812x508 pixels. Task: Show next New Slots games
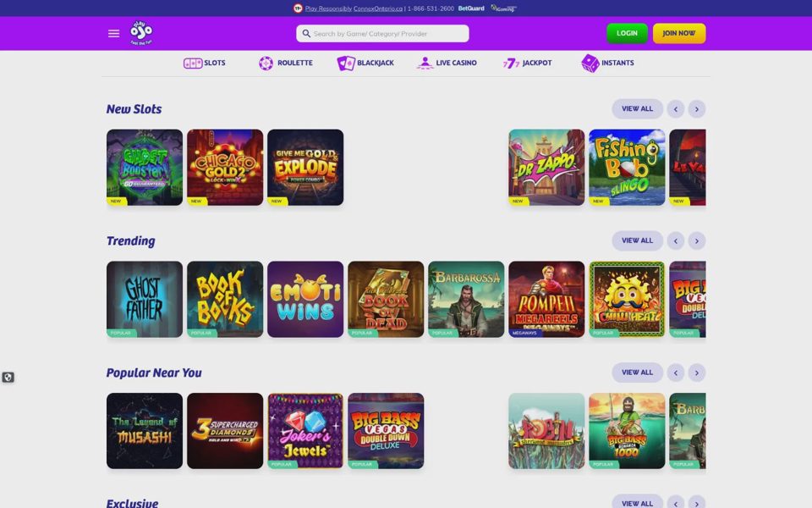click(x=696, y=109)
